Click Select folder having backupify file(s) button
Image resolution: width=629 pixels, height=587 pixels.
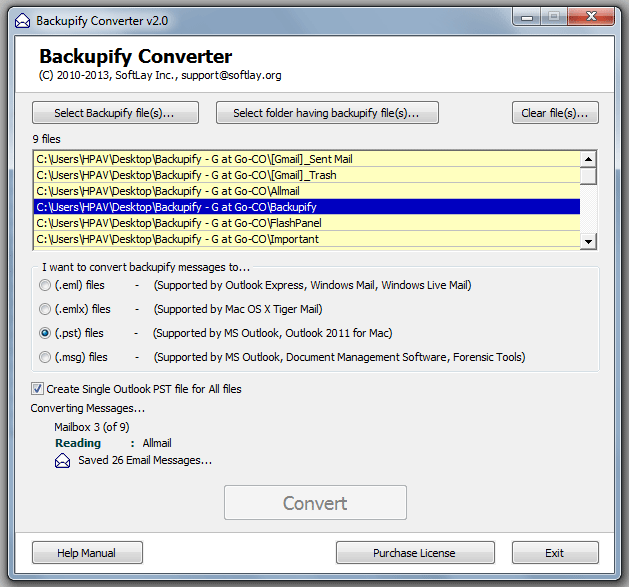pyautogui.click(x=327, y=113)
